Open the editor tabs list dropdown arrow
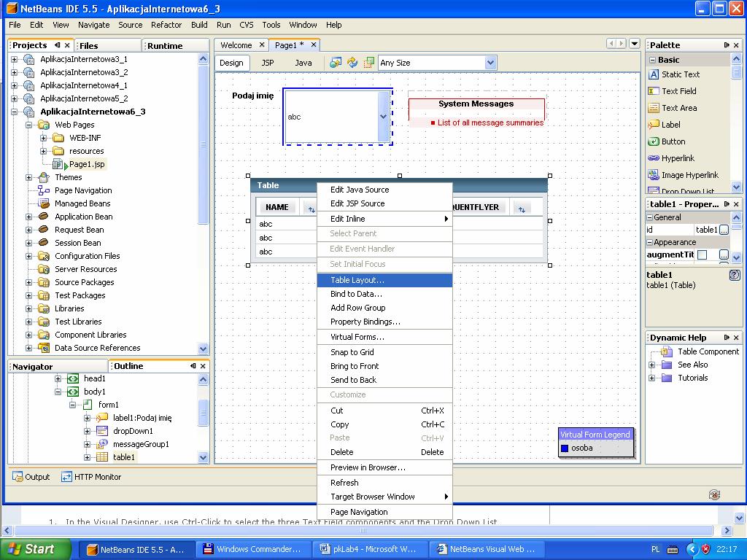 (x=635, y=43)
